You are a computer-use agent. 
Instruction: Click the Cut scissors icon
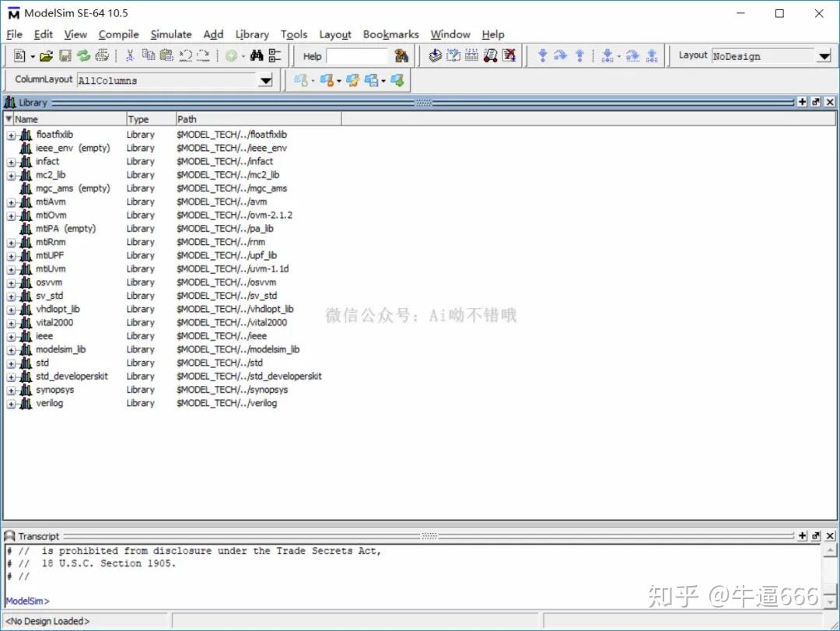[130, 56]
